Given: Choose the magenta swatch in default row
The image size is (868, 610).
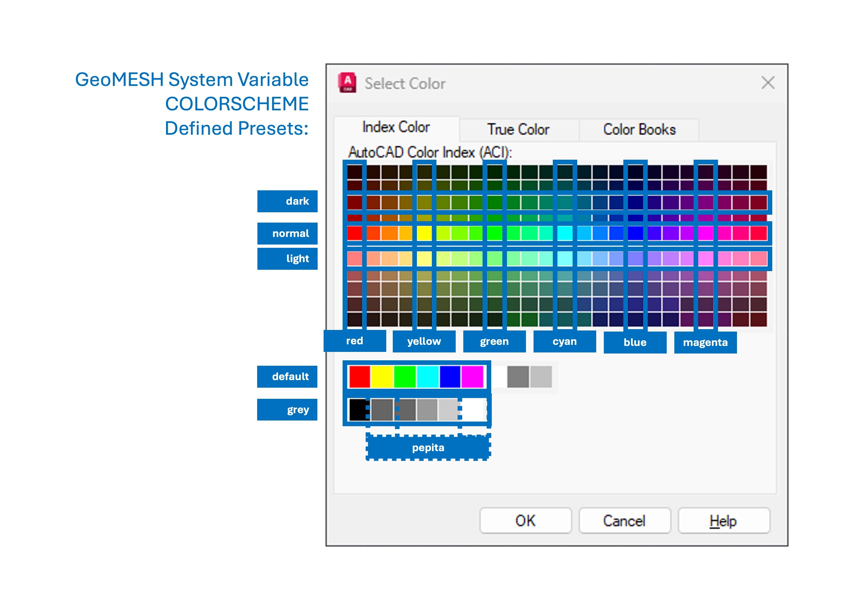Looking at the screenshot, I should point(473,376).
